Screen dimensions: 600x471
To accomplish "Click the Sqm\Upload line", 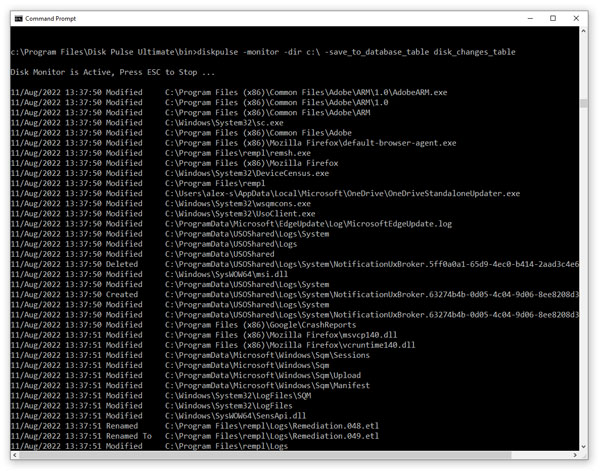I will (x=186, y=375).
